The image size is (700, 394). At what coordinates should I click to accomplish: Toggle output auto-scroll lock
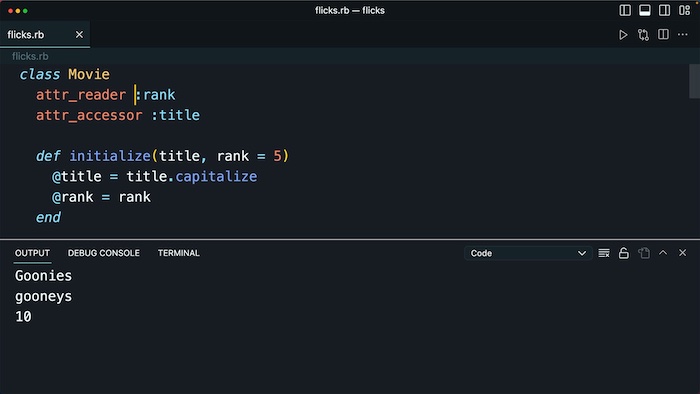click(x=624, y=253)
